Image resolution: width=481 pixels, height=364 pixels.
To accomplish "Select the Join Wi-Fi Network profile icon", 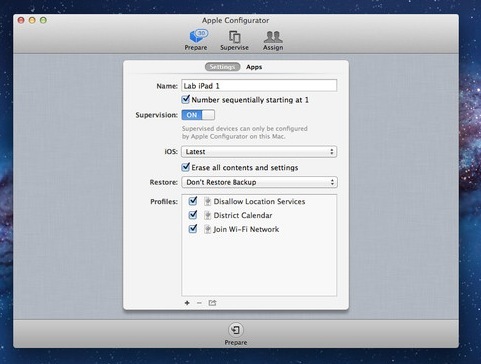I will click(x=207, y=229).
